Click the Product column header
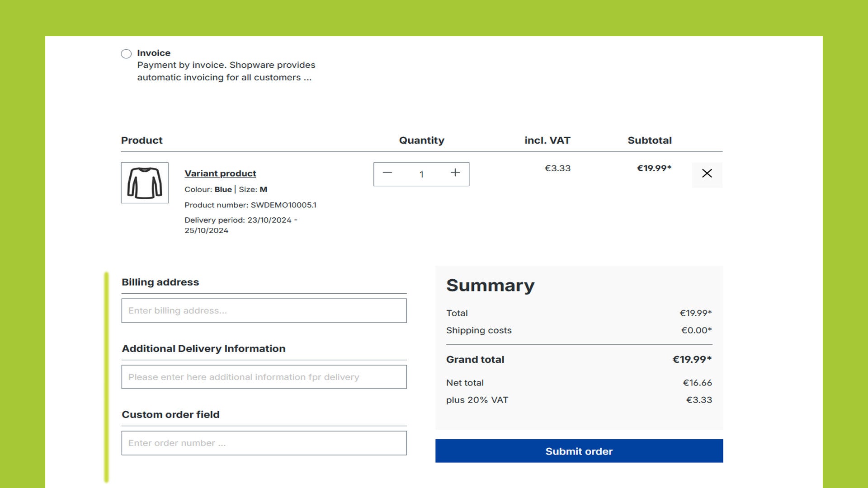 click(142, 141)
